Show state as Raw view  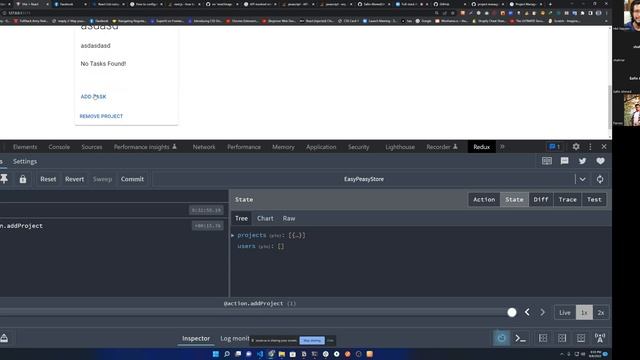tap(289, 218)
